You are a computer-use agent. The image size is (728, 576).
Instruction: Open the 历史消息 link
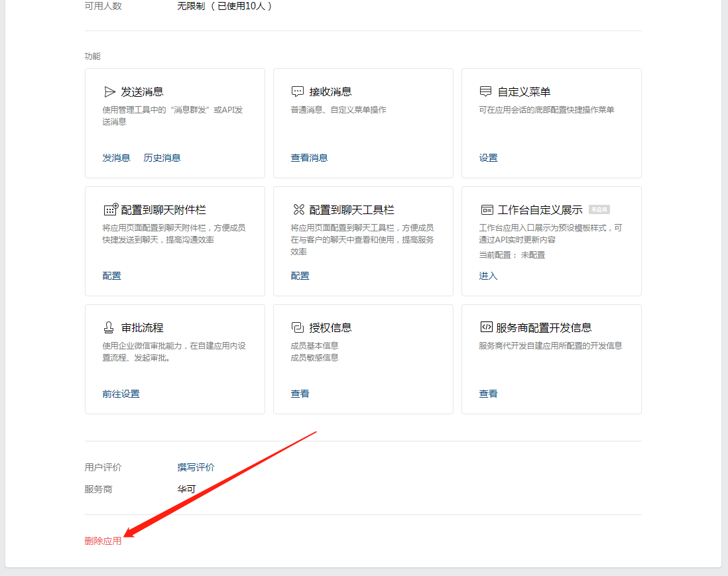tap(162, 158)
